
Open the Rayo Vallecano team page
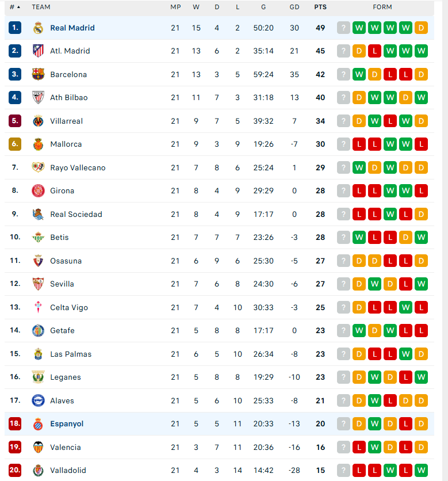(x=78, y=167)
